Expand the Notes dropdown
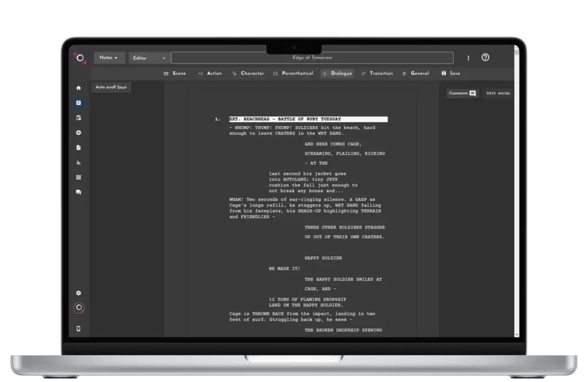 [x=109, y=58]
